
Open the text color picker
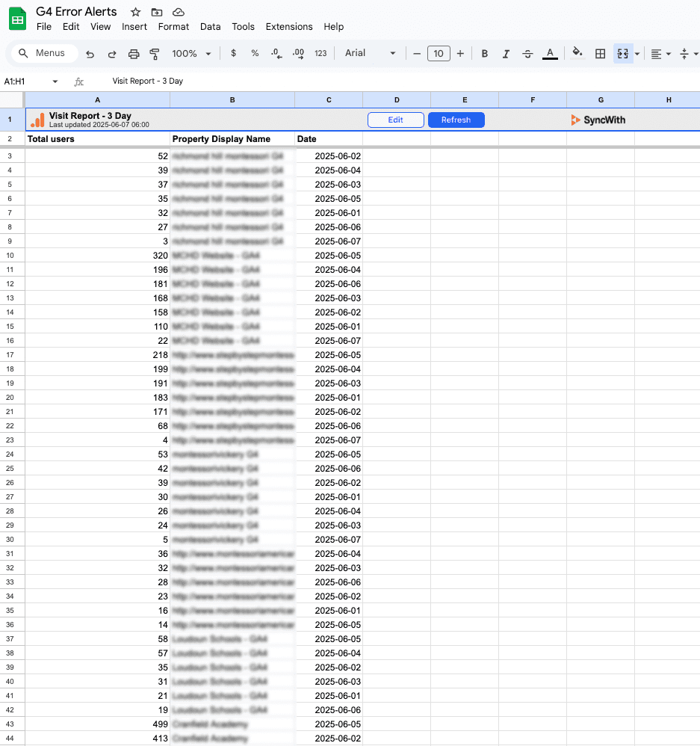click(549, 53)
